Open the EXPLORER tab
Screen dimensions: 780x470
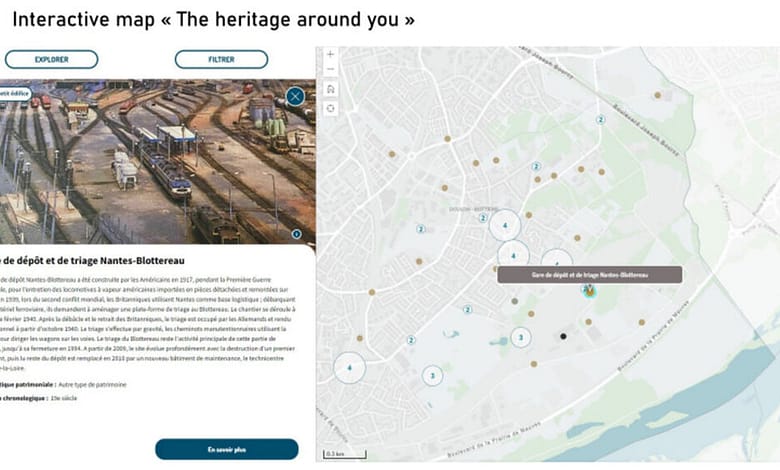[51, 60]
